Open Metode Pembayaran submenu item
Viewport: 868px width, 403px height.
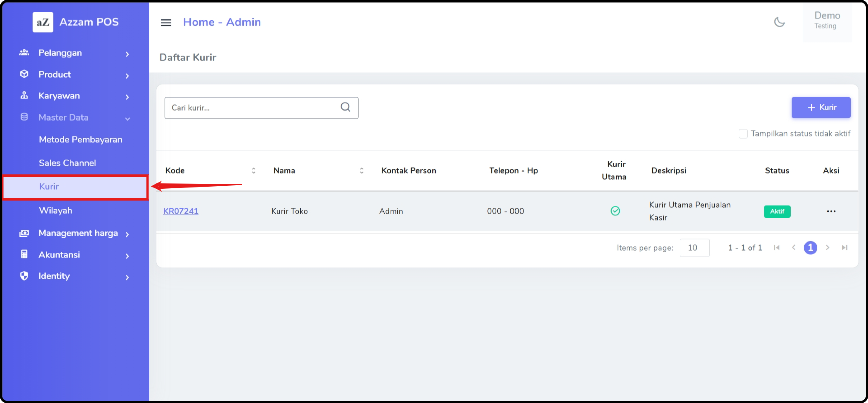click(x=80, y=140)
